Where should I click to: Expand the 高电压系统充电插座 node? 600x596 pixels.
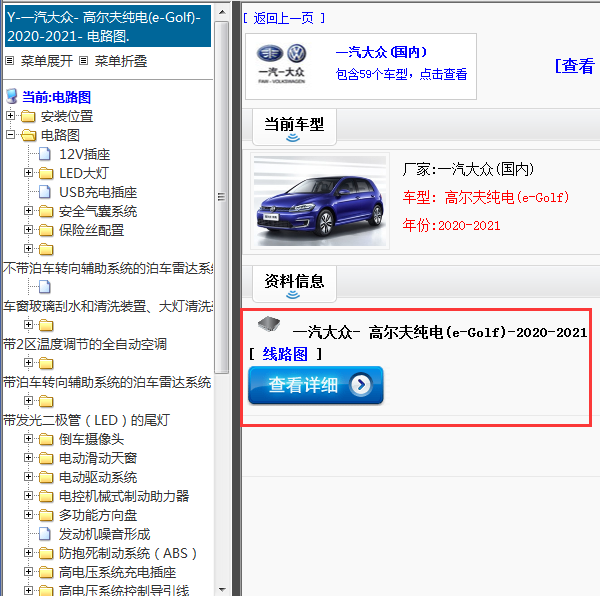click(28, 571)
